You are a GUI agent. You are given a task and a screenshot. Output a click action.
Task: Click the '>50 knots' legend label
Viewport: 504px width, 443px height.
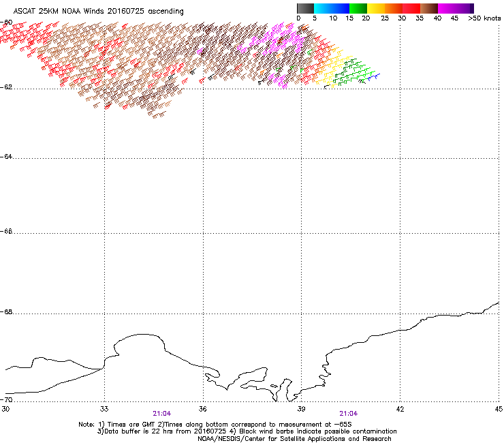click(x=484, y=18)
